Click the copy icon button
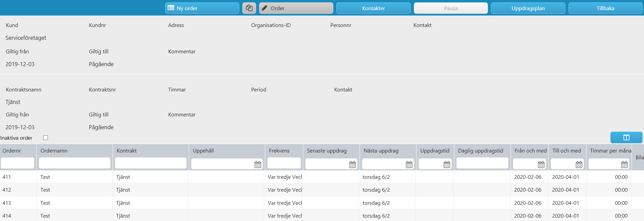The image size is (644, 221). tap(249, 8)
